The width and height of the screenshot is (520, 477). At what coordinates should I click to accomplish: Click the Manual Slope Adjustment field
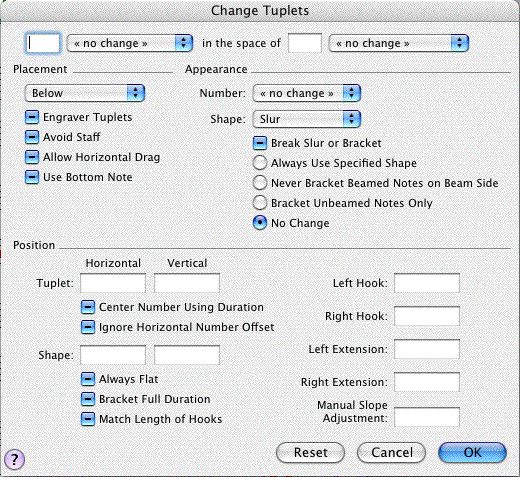click(x=427, y=417)
